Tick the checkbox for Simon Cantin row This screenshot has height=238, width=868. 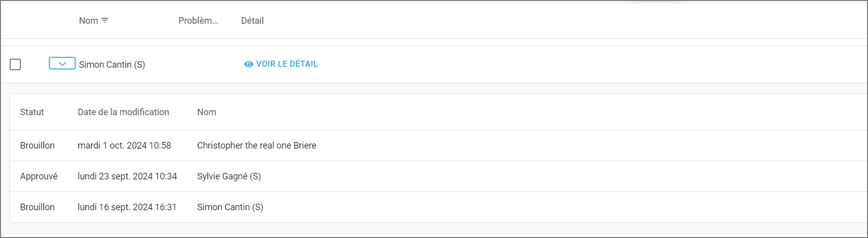click(15, 65)
